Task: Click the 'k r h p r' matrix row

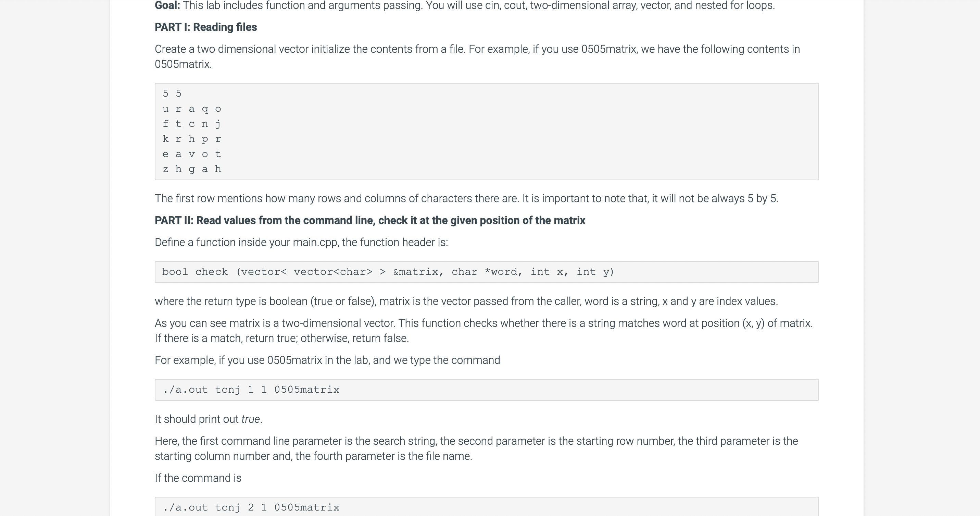Action: pyautogui.click(x=192, y=139)
